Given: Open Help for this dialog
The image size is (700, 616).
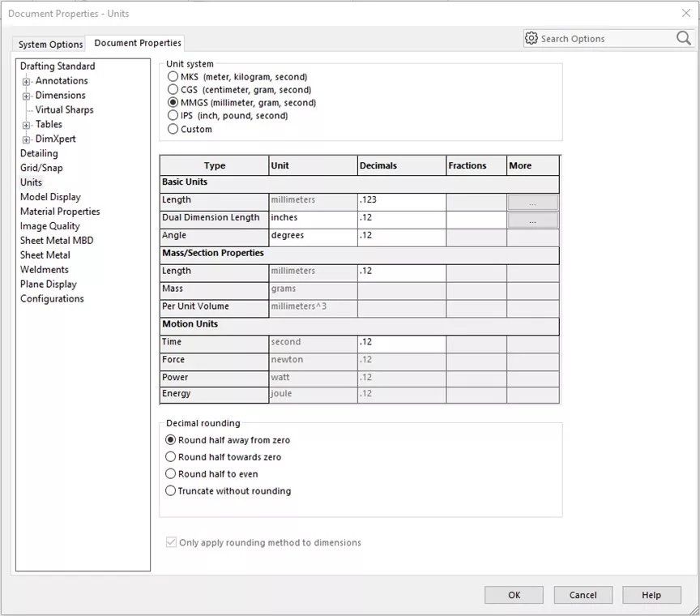Looking at the screenshot, I should point(651,594).
